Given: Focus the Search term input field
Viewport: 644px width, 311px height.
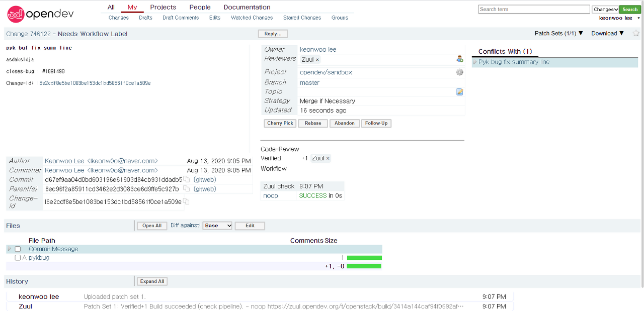Looking at the screenshot, I should click(x=533, y=9).
